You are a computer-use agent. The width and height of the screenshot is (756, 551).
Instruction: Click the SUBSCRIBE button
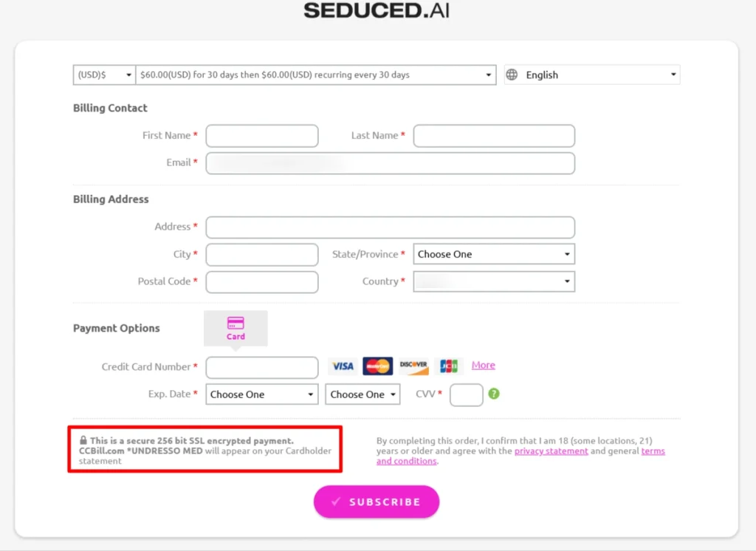[377, 502]
